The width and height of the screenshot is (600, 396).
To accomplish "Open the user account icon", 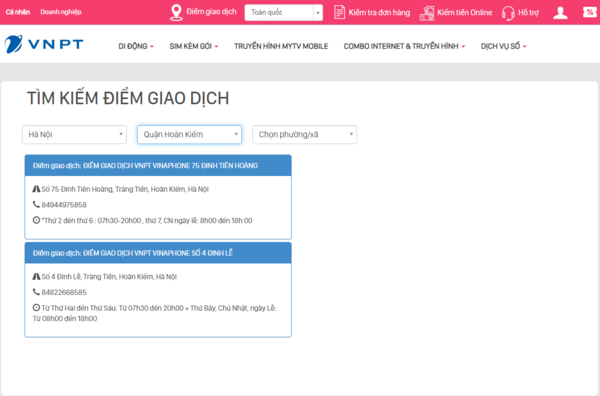I will (560, 13).
